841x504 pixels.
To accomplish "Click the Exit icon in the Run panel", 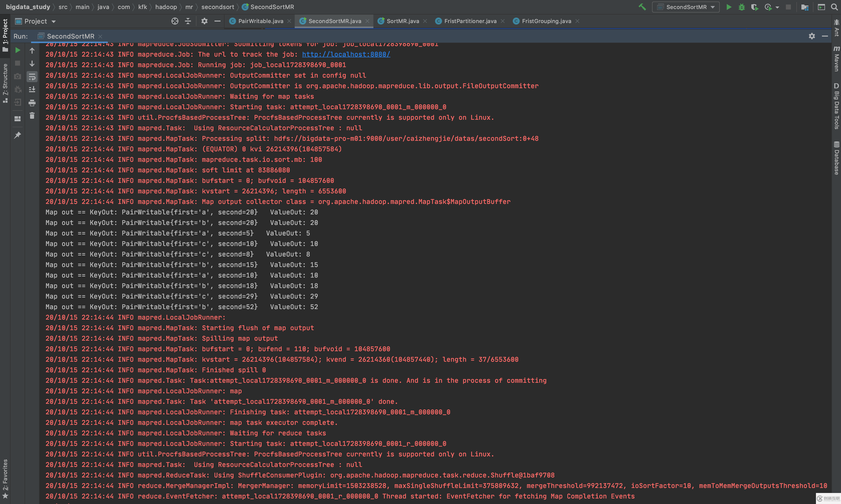I will [18, 102].
